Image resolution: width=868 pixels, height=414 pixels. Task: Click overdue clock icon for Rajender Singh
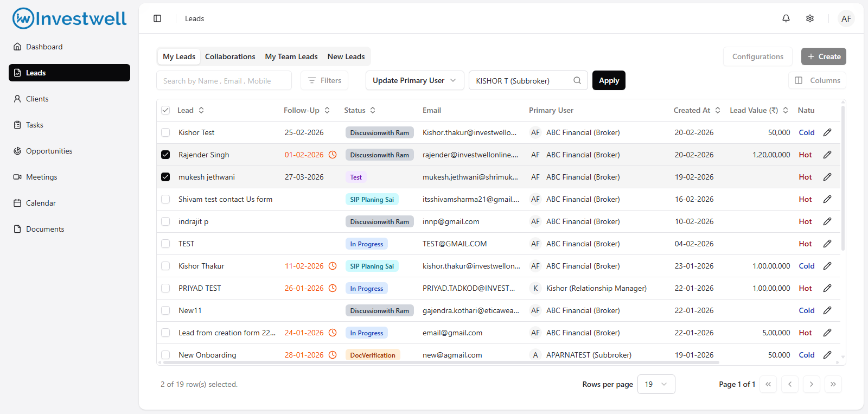pyautogui.click(x=333, y=155)
